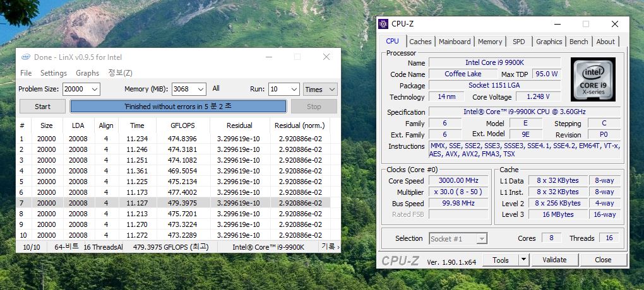Open the Settings menu in LinX
The height and width of the screenshot is (290, 644).
click(53, 73)
